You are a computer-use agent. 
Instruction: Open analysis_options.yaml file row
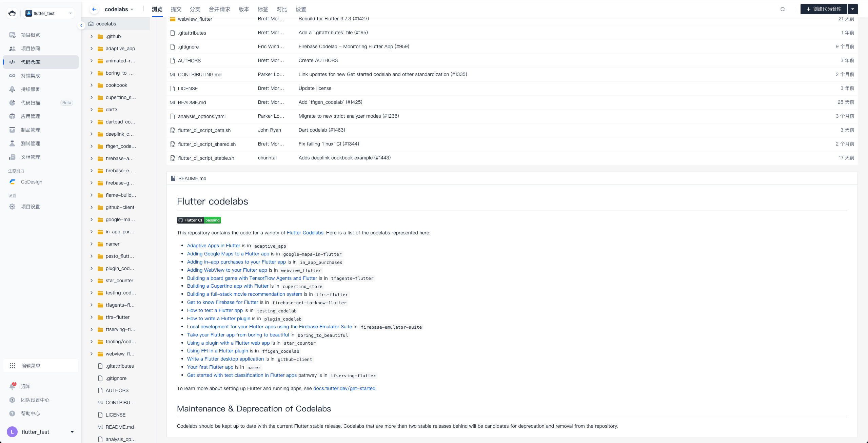click(x=512, y=116)
